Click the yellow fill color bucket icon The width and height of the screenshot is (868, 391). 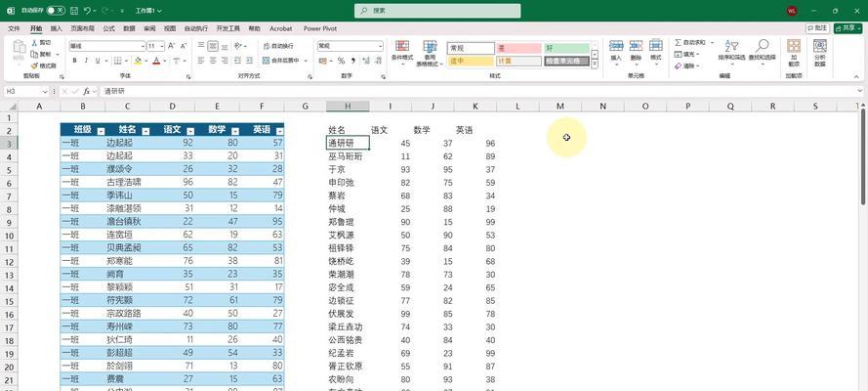tap(138, 61)
